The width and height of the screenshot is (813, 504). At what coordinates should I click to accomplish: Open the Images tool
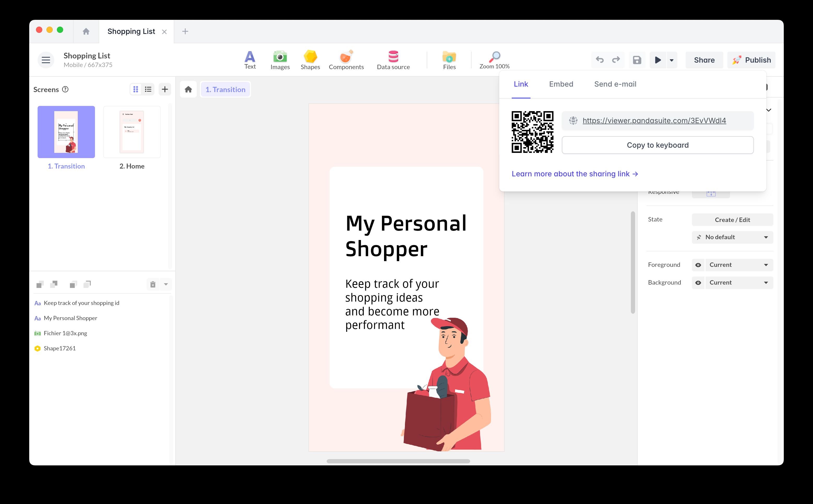point(280,60)
